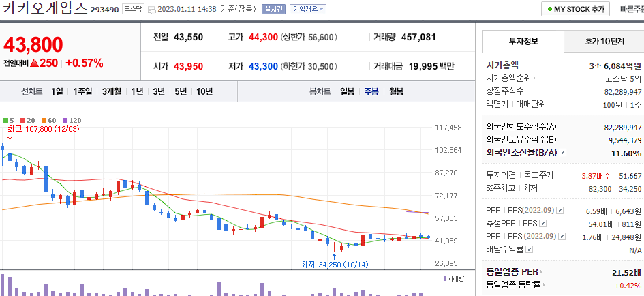Click the 액면가 100원 value

tap(613, 105)
